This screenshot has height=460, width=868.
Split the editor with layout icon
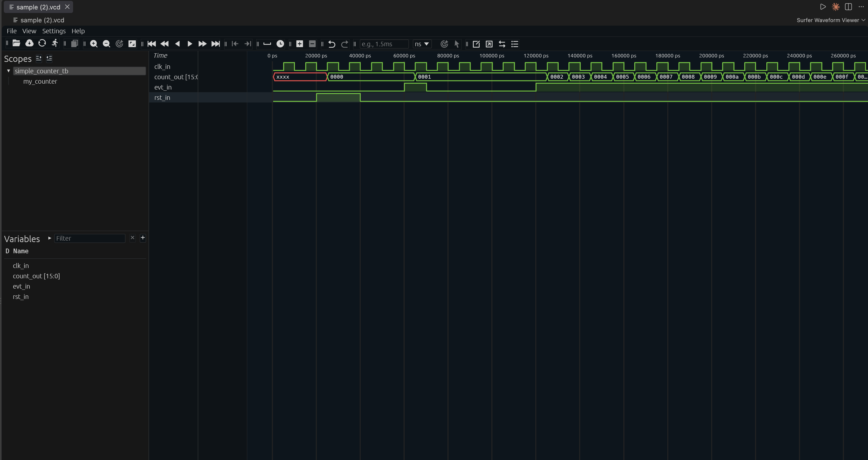(849, 7)
